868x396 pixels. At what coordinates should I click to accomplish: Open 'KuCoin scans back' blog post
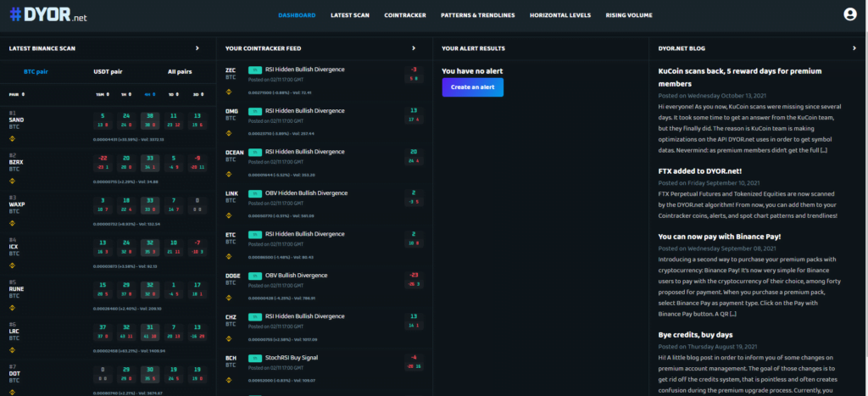[x=740, y=77]
